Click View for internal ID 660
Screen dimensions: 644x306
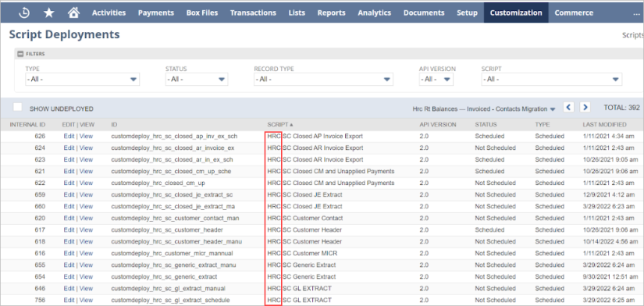(x=86, y=206)
